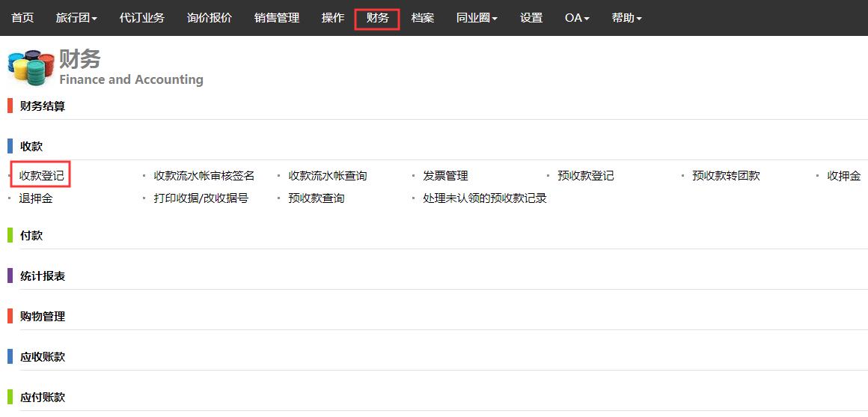Image resolution: width=868 pixels, height=417 pixels.
Task: Expand the 同业圈 dropdown menu
Action: pos(477,18)
